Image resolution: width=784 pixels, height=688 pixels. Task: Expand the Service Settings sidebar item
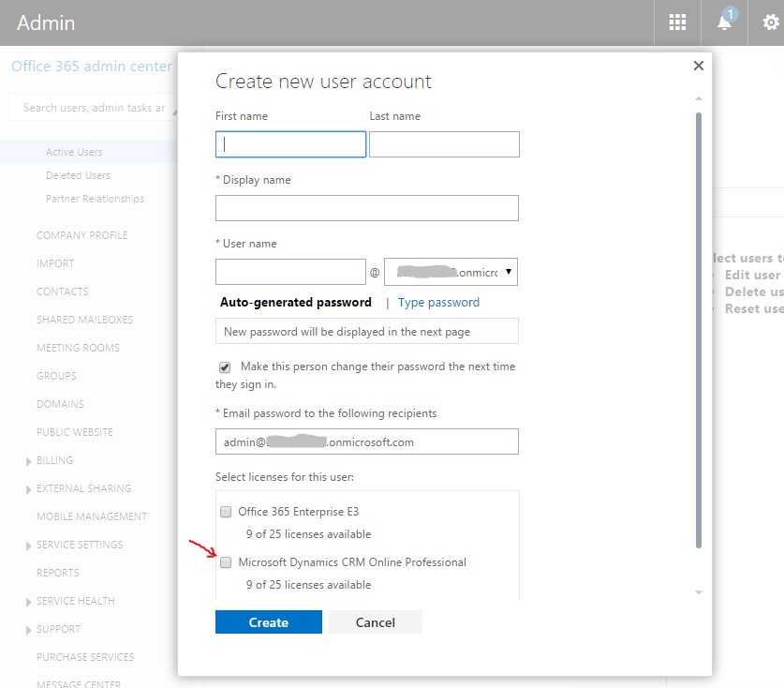click(x=29, y=545)
